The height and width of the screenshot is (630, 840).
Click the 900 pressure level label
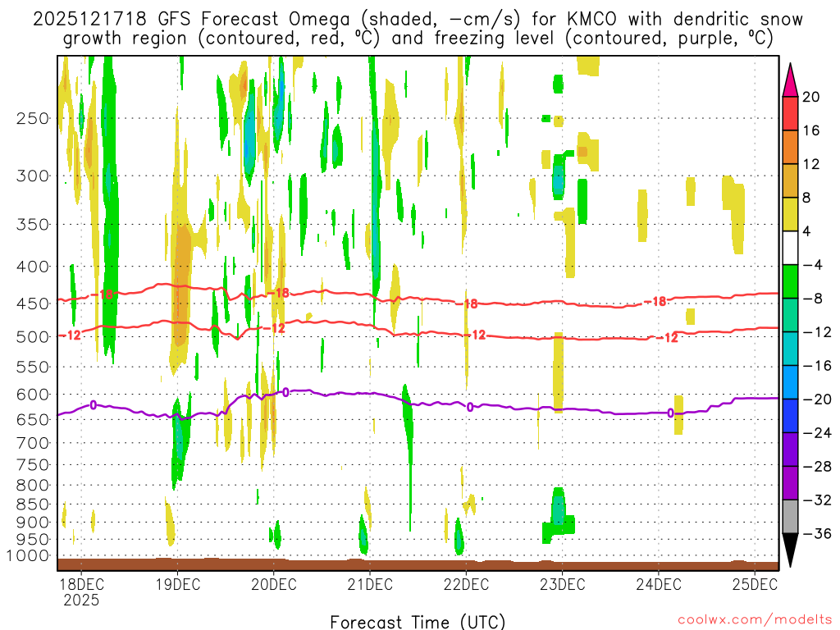[x=33, y=523]
